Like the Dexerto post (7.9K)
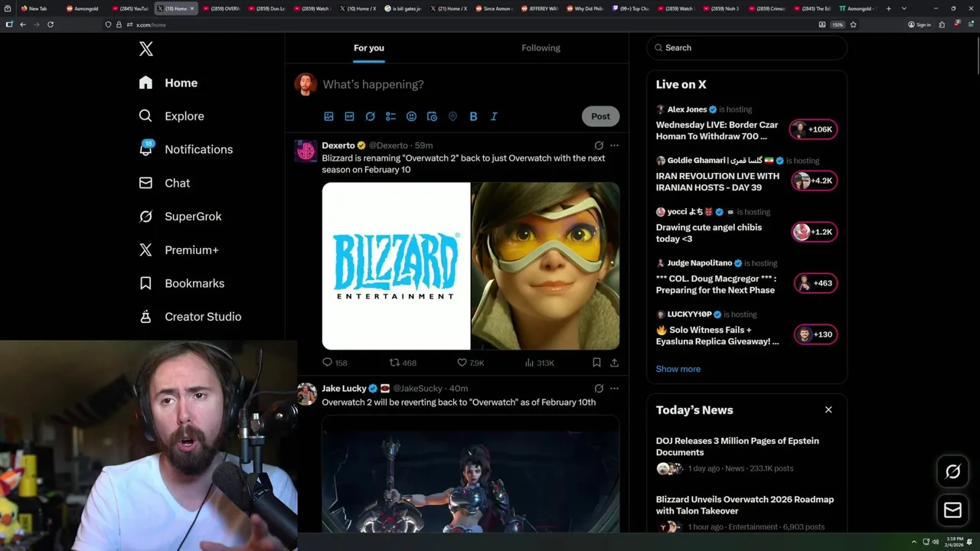The height and width of the screenshot is (551, 980). point(470,363)
